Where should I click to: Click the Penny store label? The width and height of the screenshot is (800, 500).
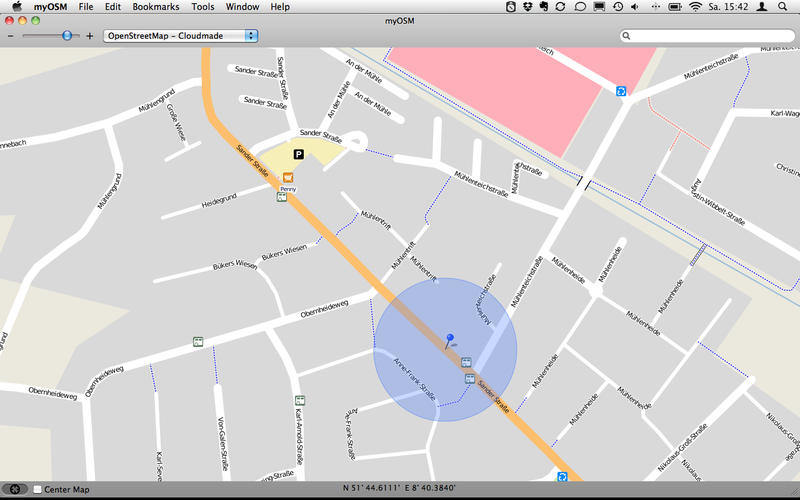288,189
